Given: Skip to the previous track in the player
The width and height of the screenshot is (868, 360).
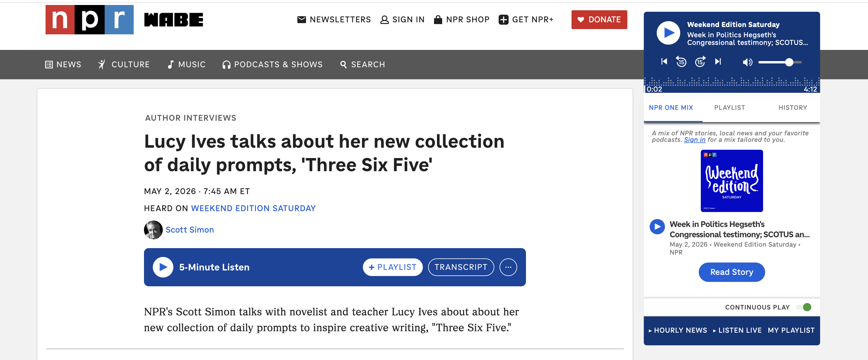Looking at the screenshot, I should click(x=664, y=62).
